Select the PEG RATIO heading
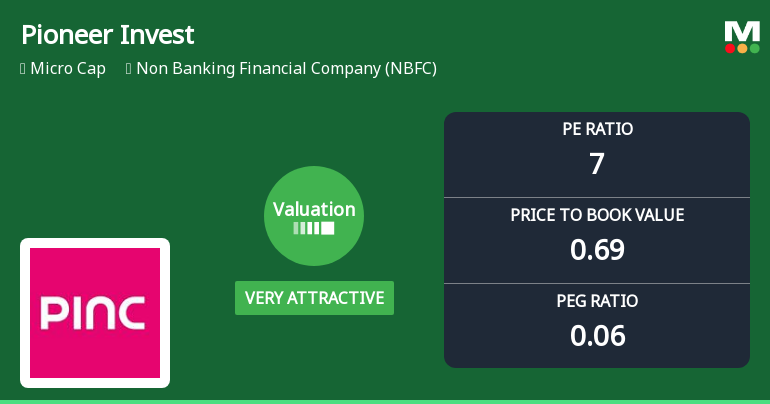Image resolution: width=770 pixels, height=404 pixels. (x=597, y=301)
